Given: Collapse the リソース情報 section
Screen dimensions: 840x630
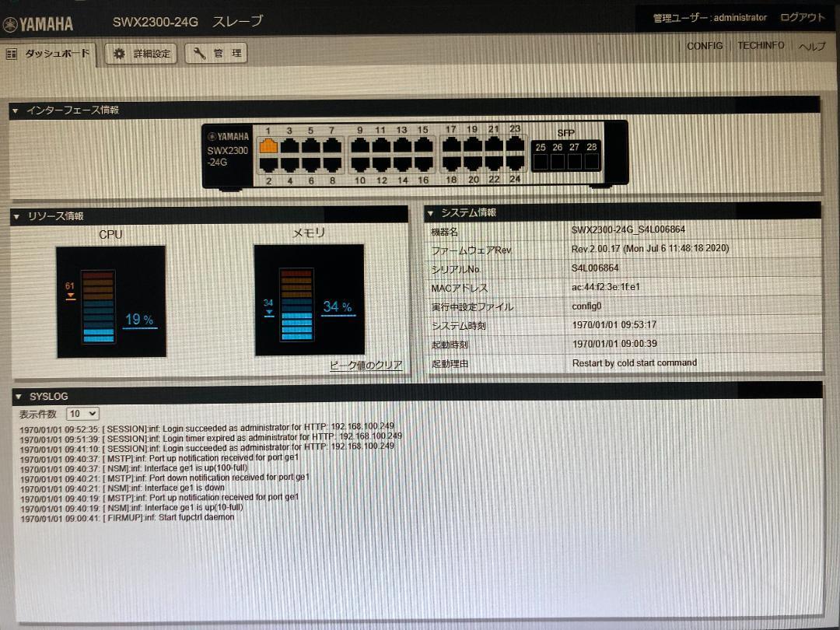Looking at the screenshot, I should (x=16, y=216).
